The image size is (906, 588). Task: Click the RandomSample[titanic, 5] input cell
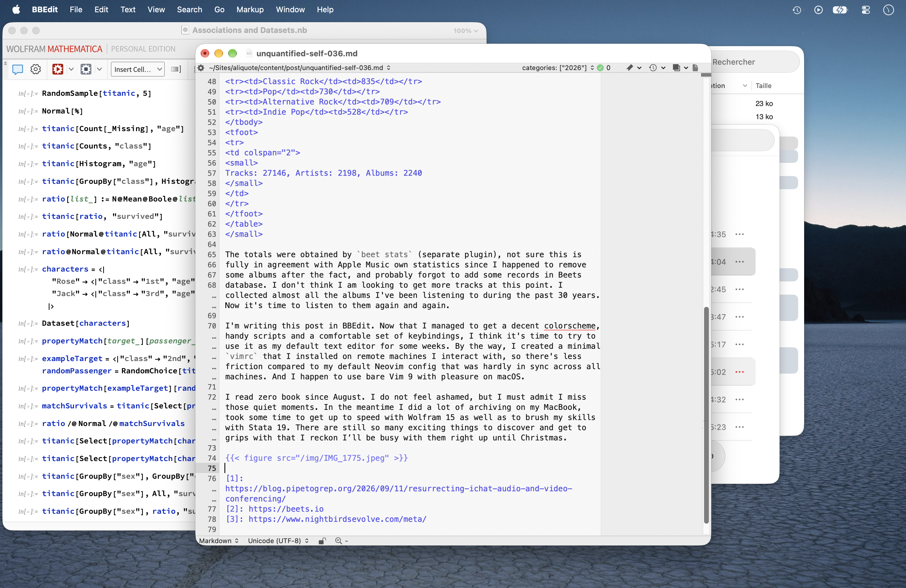point(96,93)
